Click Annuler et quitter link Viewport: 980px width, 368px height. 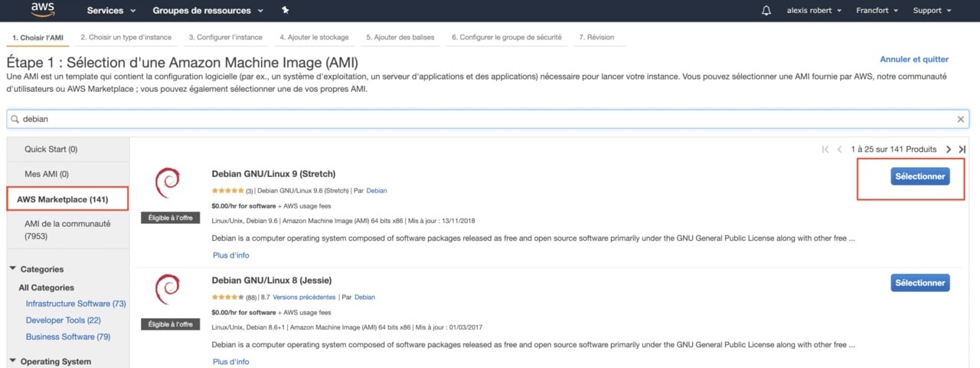[x=914, y=59]
